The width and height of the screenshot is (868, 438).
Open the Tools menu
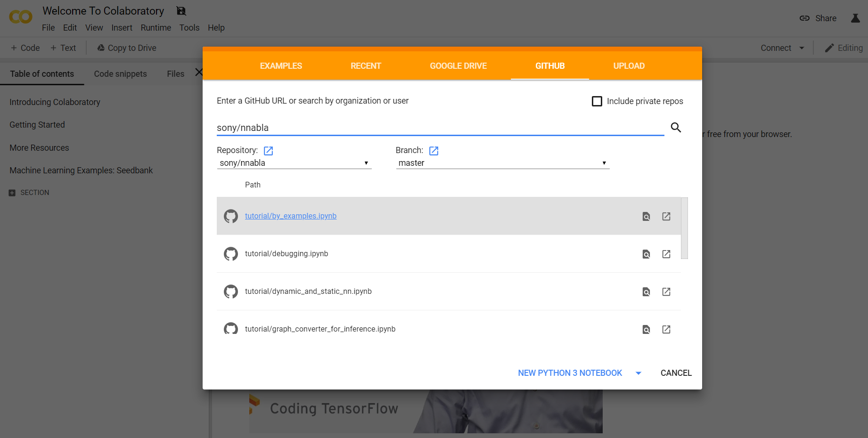click(189, 28)
